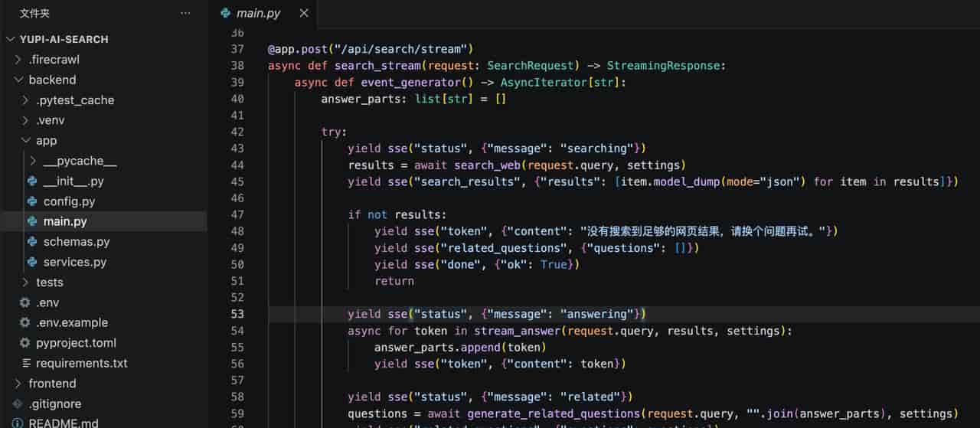The width and height of the screenshot is (980, 428).
Task: Click the lines icon beside requirements.txt
Action: [x=26, y=363]
